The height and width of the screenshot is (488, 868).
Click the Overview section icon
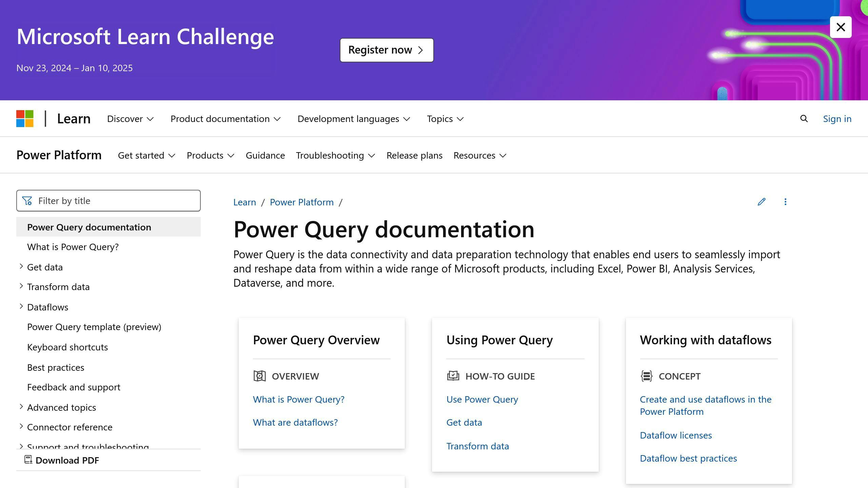coord(259,376)
